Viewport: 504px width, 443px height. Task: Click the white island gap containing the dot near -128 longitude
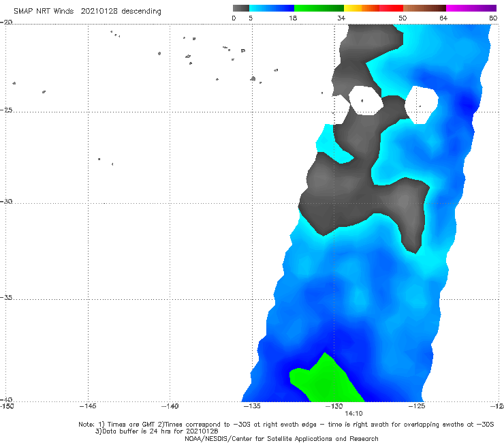coord(366,100)
